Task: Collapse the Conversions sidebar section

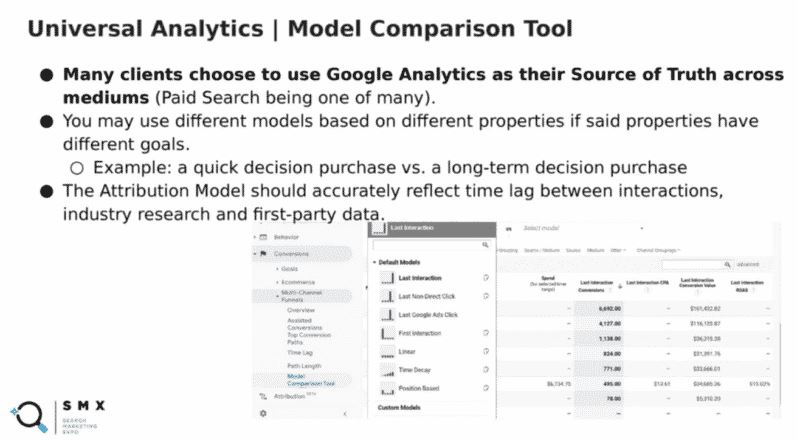Action: pos(255,253)
